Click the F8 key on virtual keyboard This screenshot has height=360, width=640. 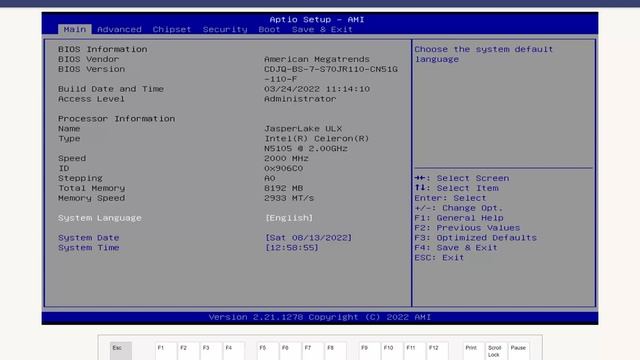coord(336,351)
